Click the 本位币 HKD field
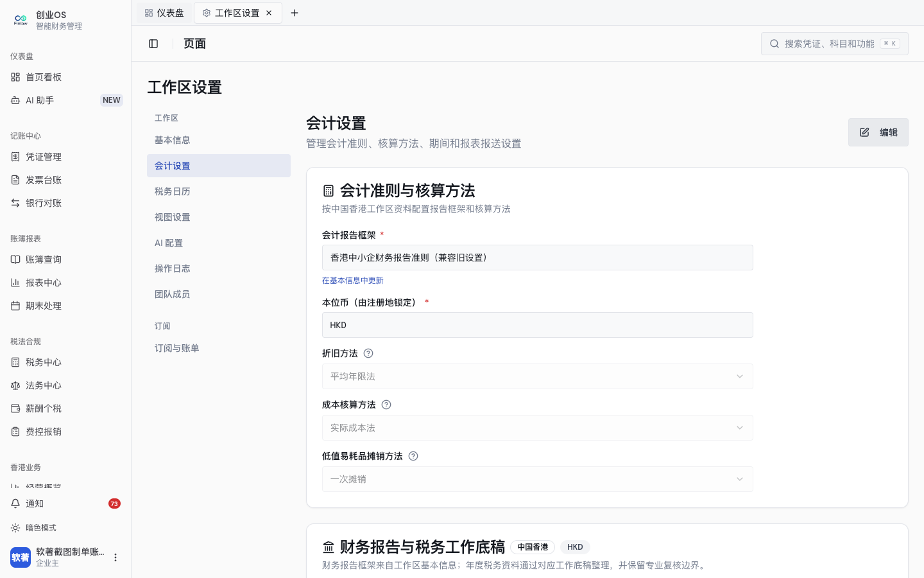The image size is (924, 578). pos(537,325)
